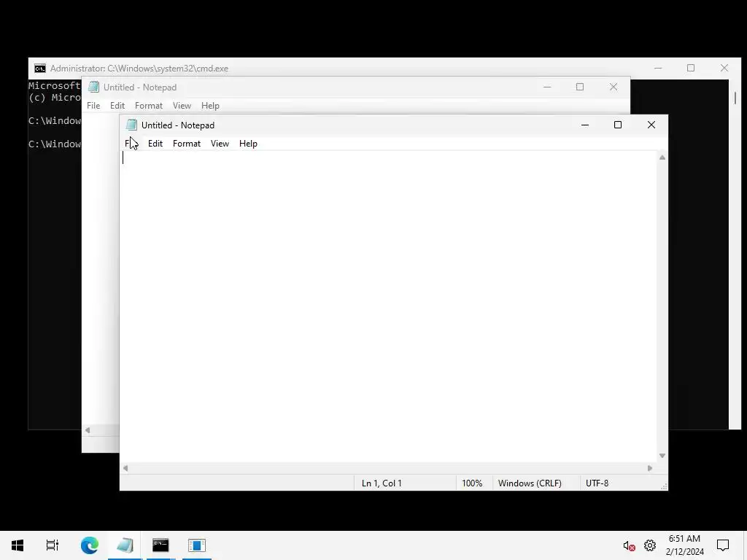Image resolution: width=747 pixels, height=560 pixels.
Task: Click the back Notepad title bar icon
Action: [93, 87]
